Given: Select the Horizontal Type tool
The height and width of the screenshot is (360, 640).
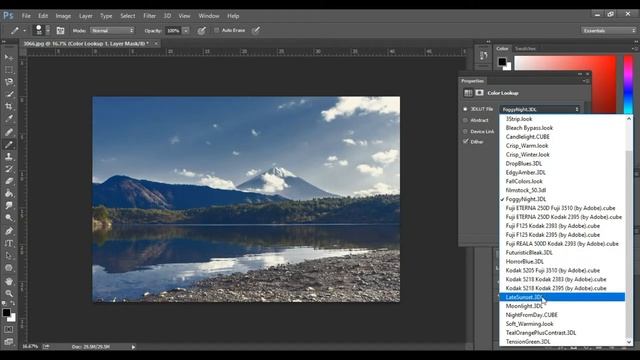Looking at the screenshot, I should tap(9, 243).
